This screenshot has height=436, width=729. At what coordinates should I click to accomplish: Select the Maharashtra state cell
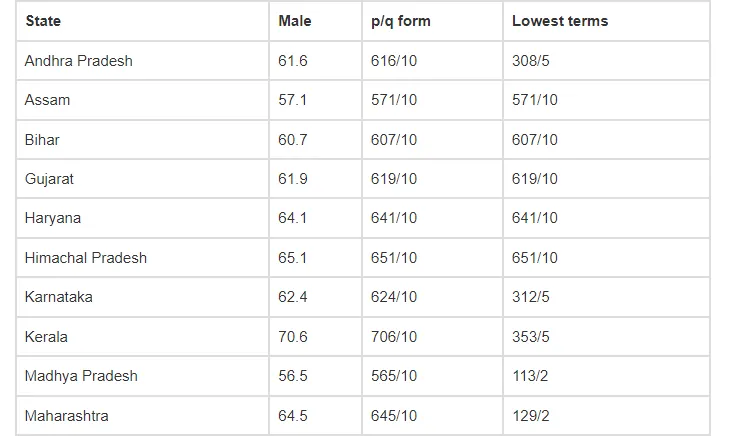pyautogui.click(x=66, y=415)
